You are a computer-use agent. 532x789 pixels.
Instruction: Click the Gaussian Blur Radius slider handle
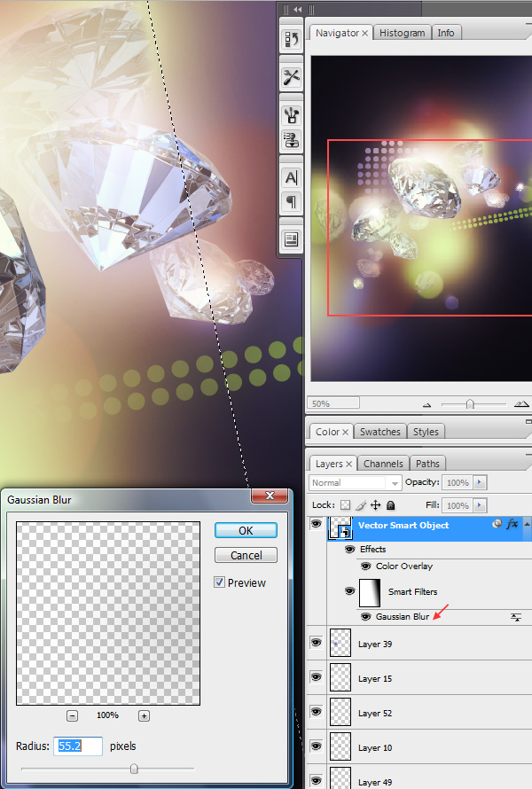point(134,769)
